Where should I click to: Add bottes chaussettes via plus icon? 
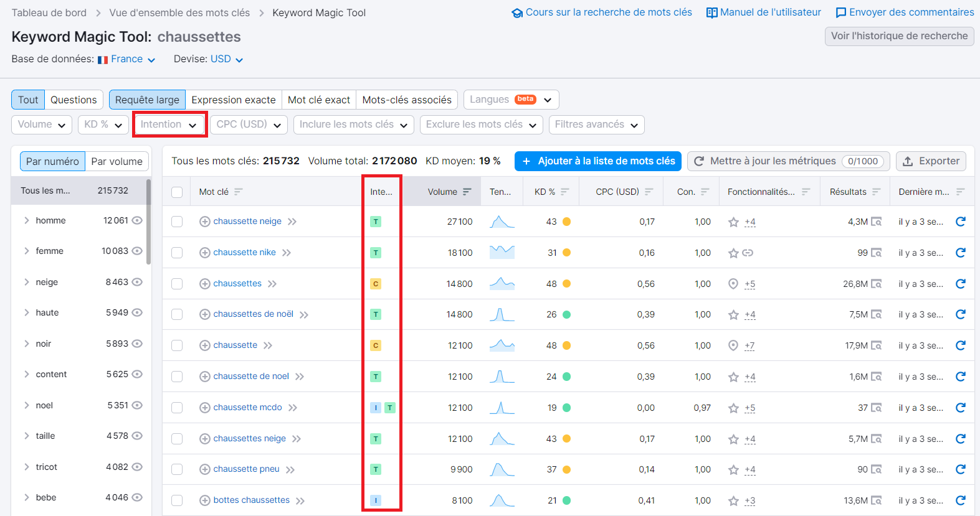coord(204,500)
